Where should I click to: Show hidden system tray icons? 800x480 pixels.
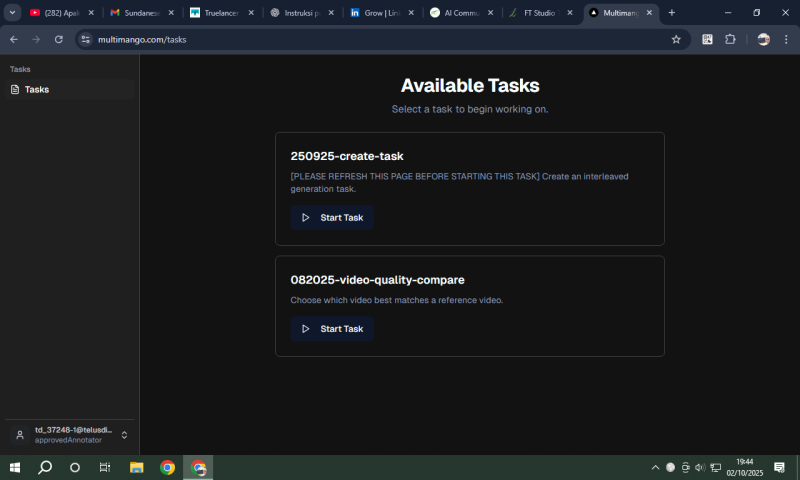tap(656, 467)
